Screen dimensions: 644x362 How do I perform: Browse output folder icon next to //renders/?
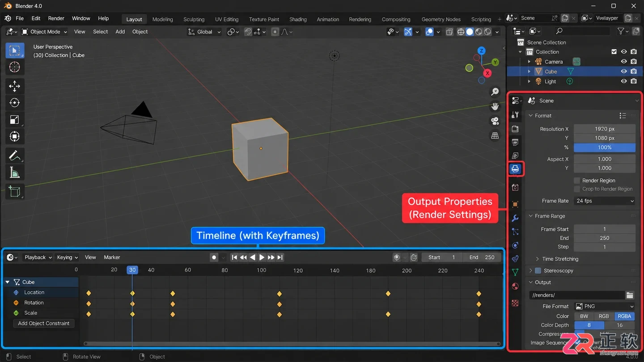coord(630,295)
